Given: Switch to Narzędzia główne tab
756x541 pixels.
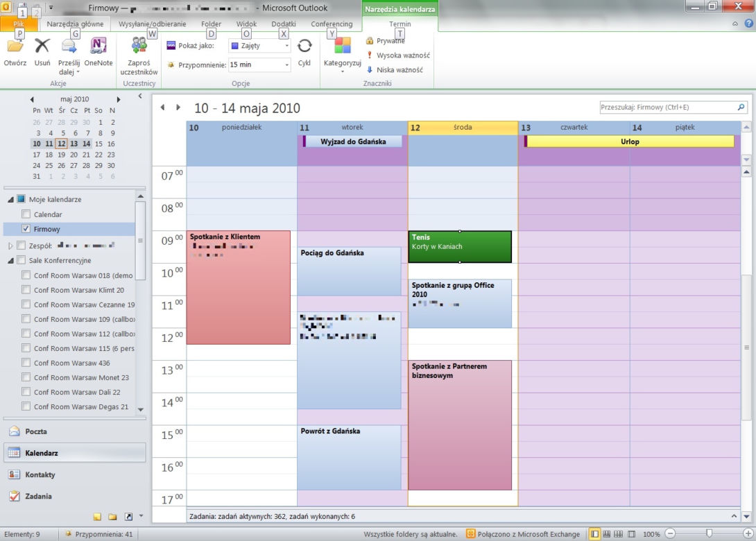Looking at the screenshot, I should pos(75,24).
